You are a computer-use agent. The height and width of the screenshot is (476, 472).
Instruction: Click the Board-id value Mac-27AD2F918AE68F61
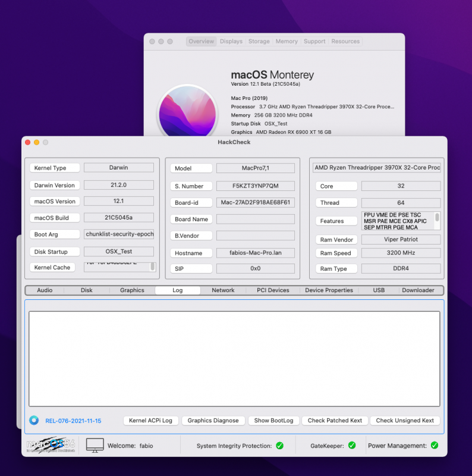pyautogui.click(x=256, y=202)
